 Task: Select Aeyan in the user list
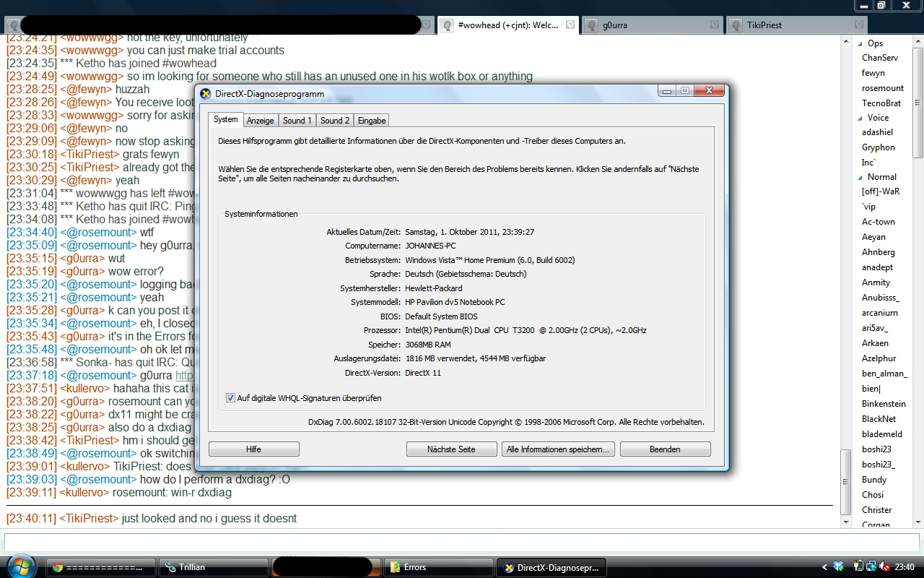click(x=873, y=237)
